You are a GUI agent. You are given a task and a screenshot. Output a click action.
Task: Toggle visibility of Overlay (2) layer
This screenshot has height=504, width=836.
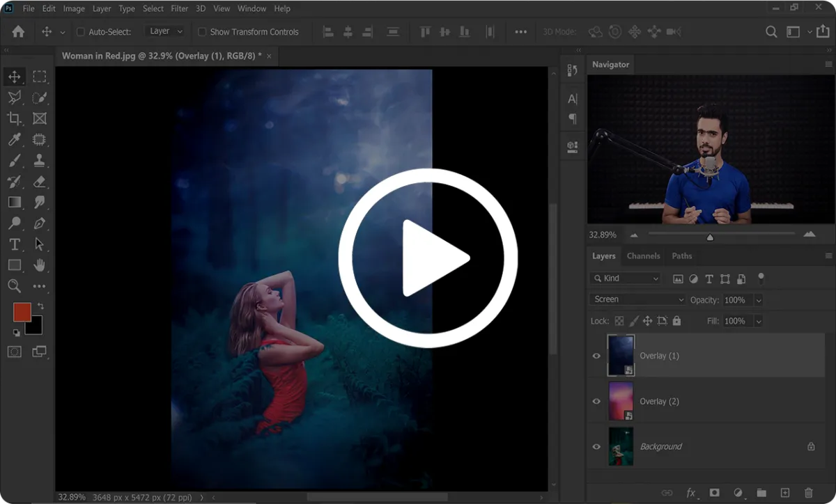pyautogui.click(x=596, y=401)
